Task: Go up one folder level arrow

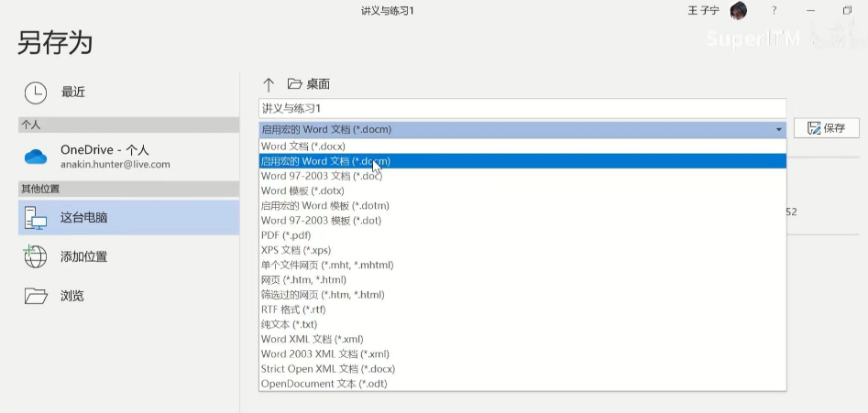Action: point(269,84)
